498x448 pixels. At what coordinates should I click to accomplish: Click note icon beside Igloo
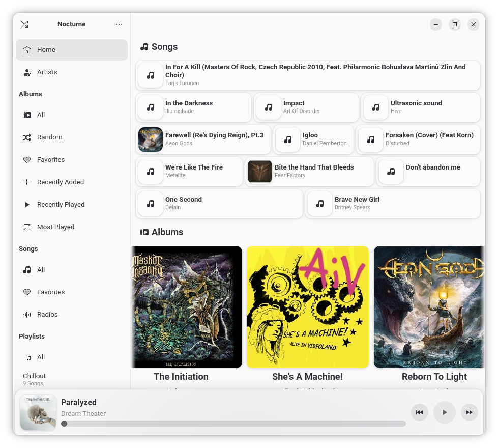(x=288, y=139)
